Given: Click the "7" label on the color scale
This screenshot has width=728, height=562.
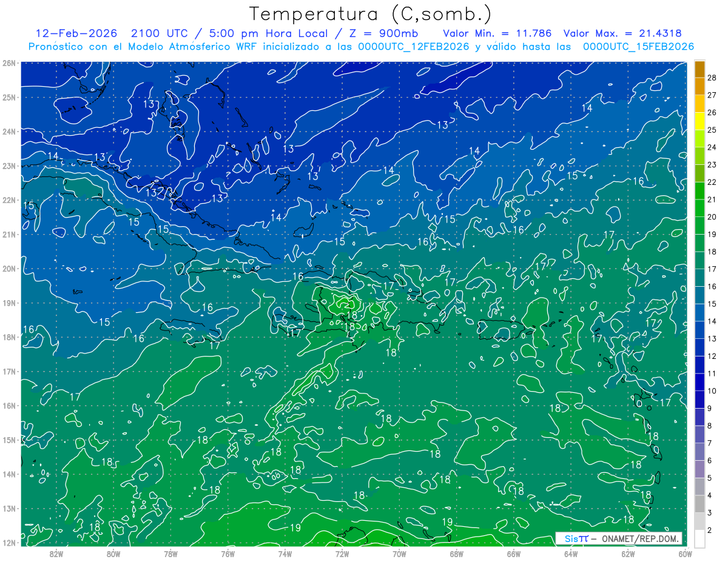Looking at the screenshot, I should (x=710, y=443).
